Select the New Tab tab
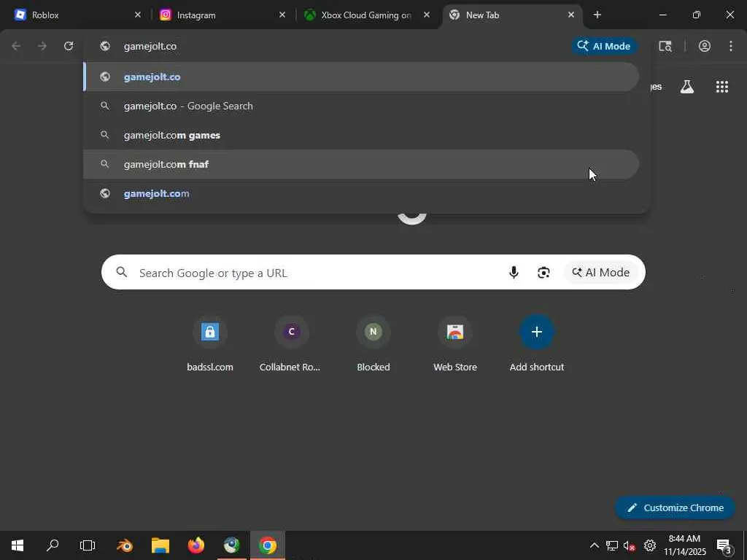The height and width of the screenshot is (560, 747). coord(512,15)
